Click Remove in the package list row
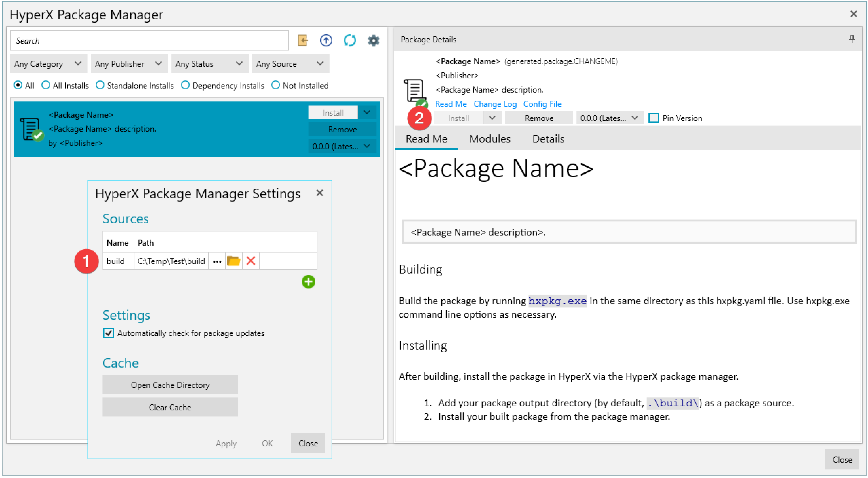This screenshot has width=868, height=478. pos(342,130)
